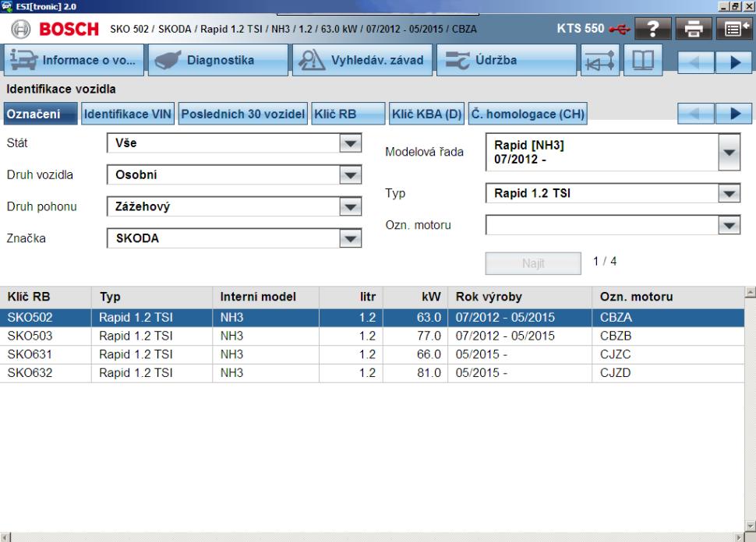Click engine code CJZC cell
The height and width of the screenshot is (542, 756).
pos(668,354)
